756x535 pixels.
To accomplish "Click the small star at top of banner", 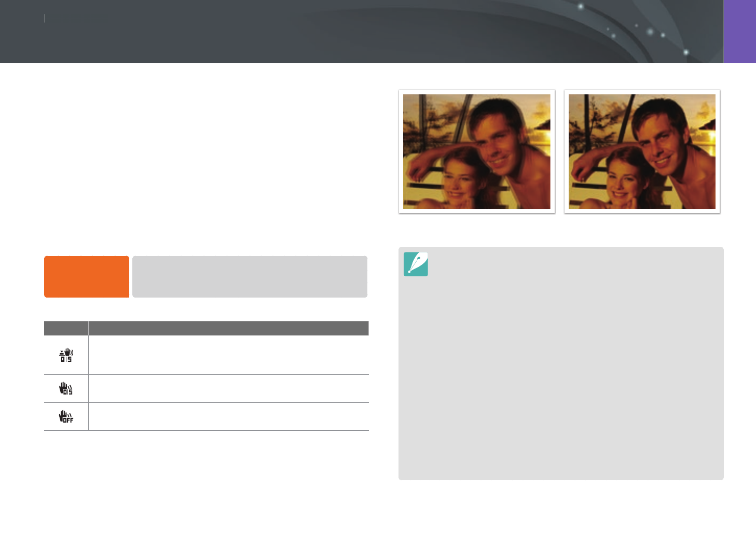I will click(x=581, y=6).
